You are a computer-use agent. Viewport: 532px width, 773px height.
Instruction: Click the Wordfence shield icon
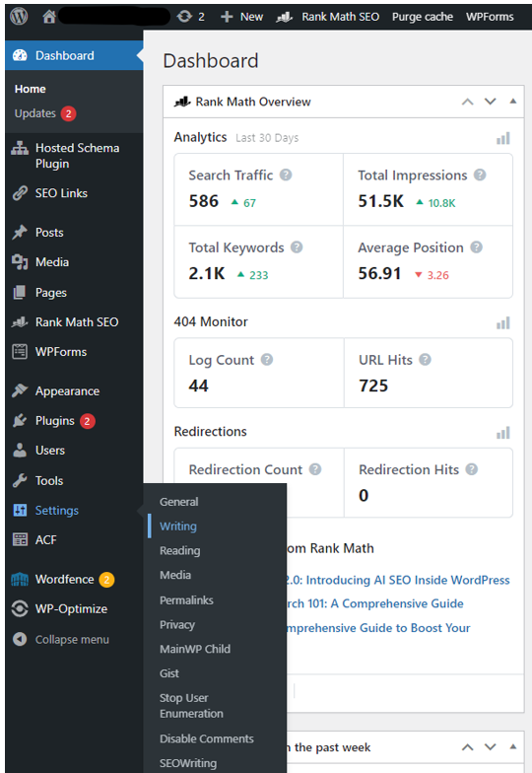coord(20,580)
